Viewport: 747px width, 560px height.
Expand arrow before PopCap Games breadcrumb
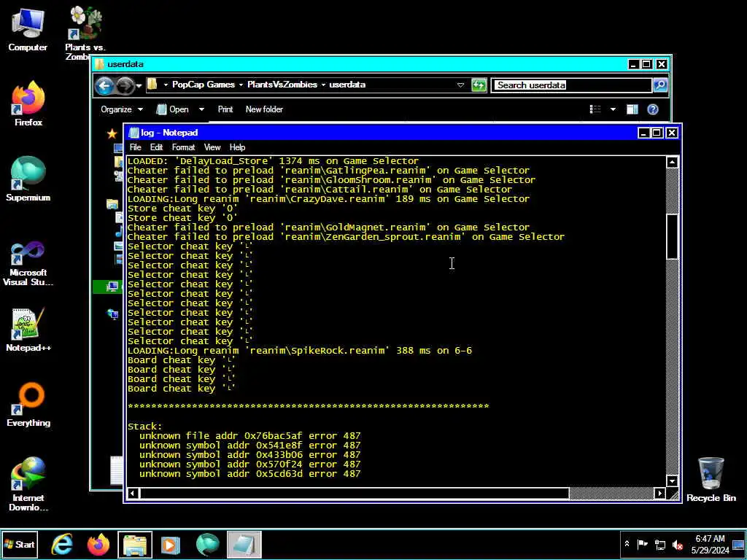166,85
